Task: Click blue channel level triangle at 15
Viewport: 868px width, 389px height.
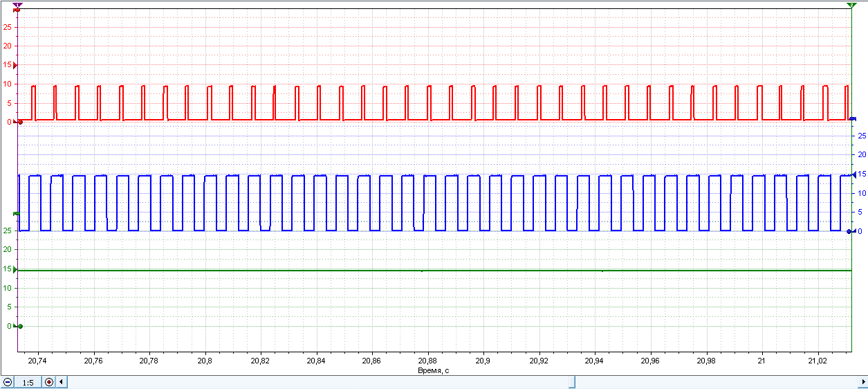Action: (x=853, y=174)
